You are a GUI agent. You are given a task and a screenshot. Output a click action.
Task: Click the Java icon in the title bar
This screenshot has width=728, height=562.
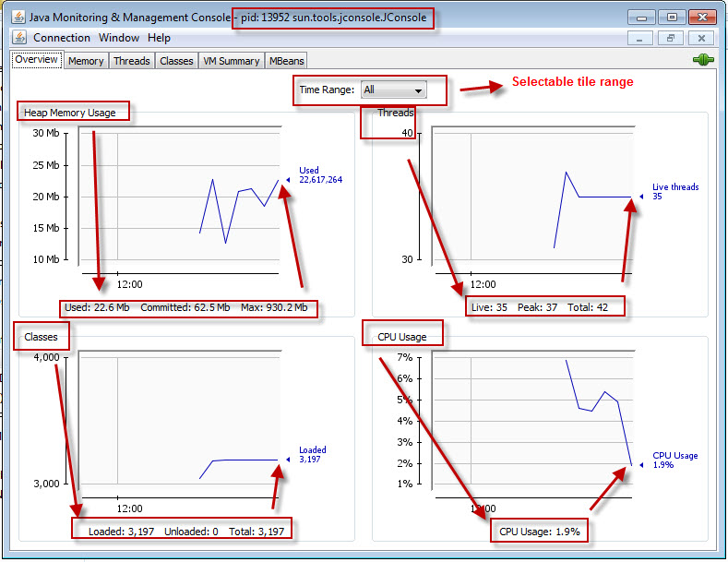point(18,18)
